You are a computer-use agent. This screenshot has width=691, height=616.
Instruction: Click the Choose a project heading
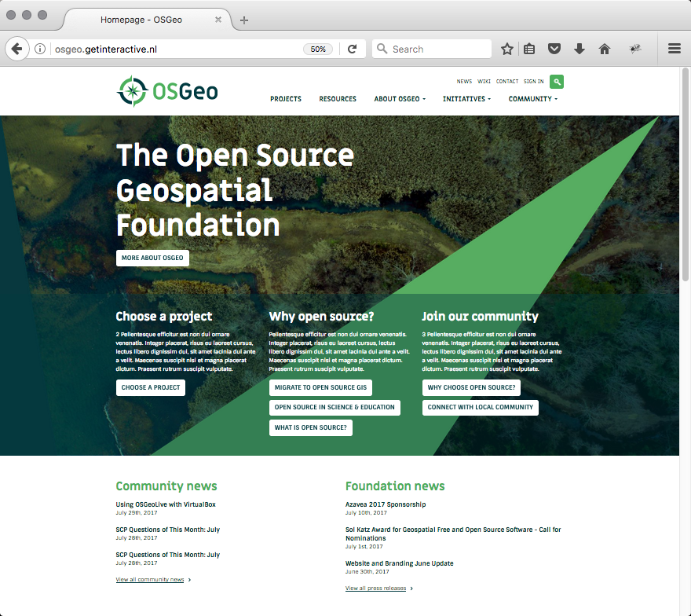164,317
